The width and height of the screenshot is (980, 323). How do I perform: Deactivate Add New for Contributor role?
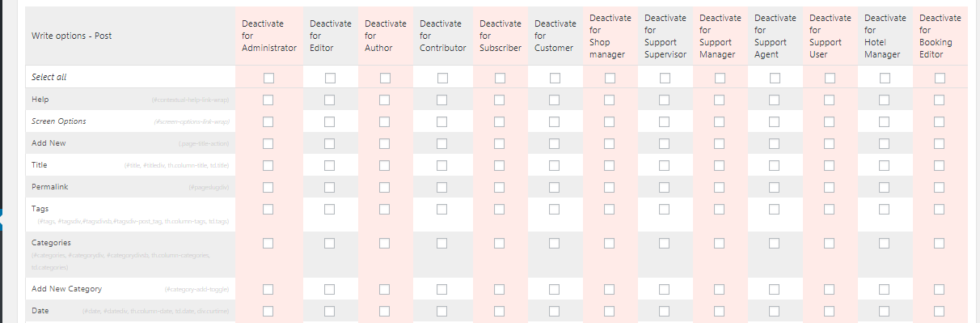pos(441,143)
